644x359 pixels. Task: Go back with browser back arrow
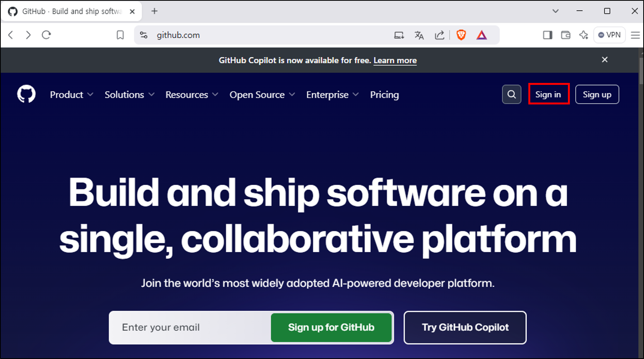coord(11,35)
